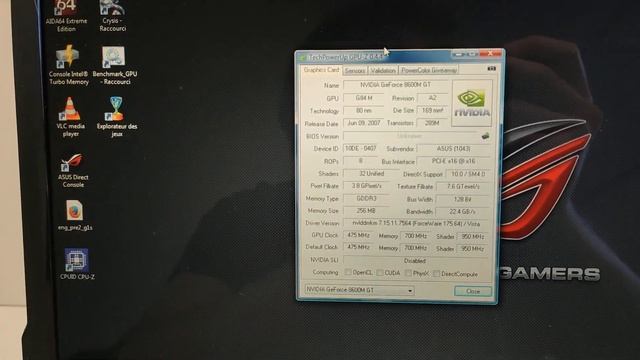Click the Close button in GPU-Z

click(473, 291)
